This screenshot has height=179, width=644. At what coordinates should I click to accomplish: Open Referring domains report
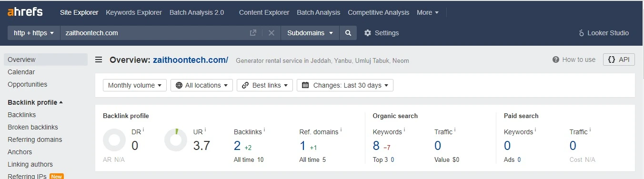pyautogui.click(x=35, y=139)
